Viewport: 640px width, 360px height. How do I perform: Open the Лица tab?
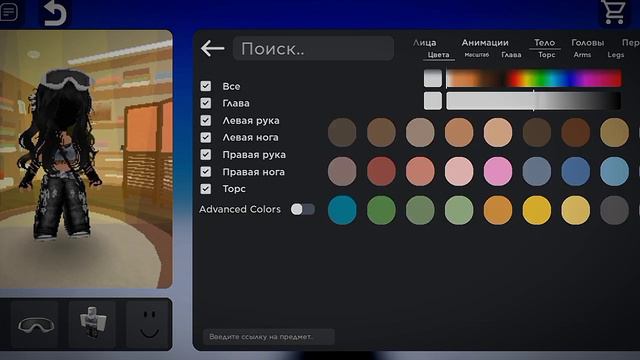(424, 42)
